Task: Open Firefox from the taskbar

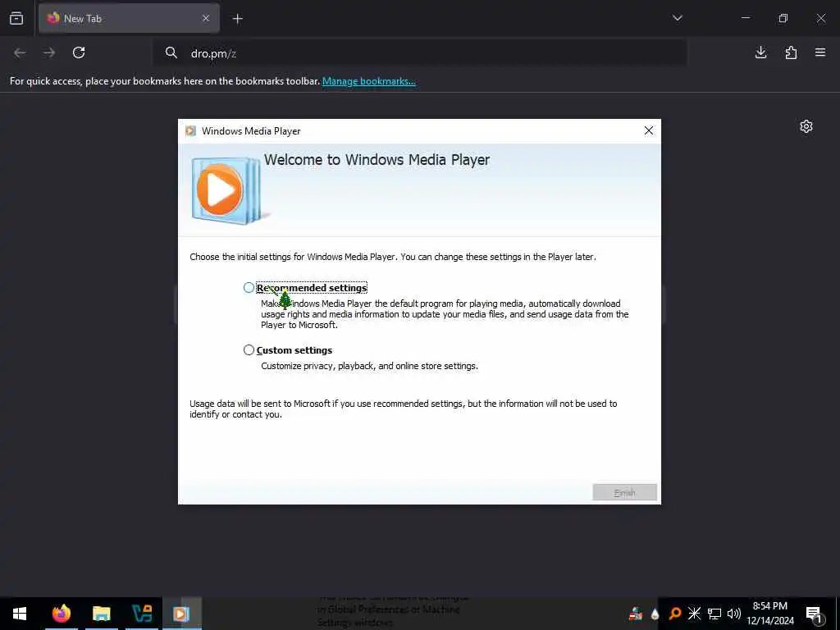Action: point(61,614)
